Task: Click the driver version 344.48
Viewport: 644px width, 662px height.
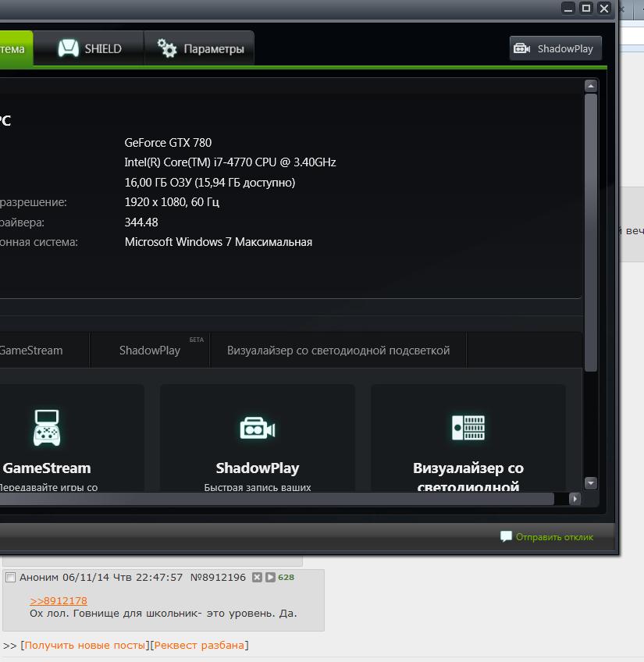Action: [x=141, y=222]
